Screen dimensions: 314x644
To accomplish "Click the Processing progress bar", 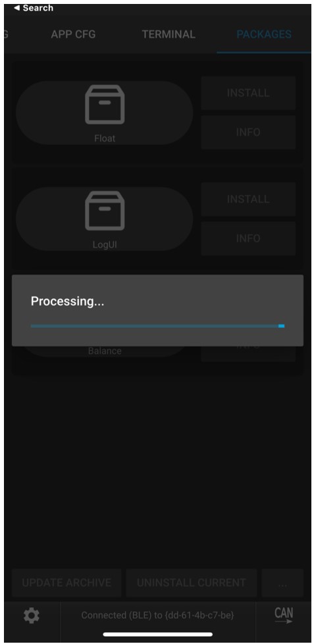I will (x=157, y=326).
